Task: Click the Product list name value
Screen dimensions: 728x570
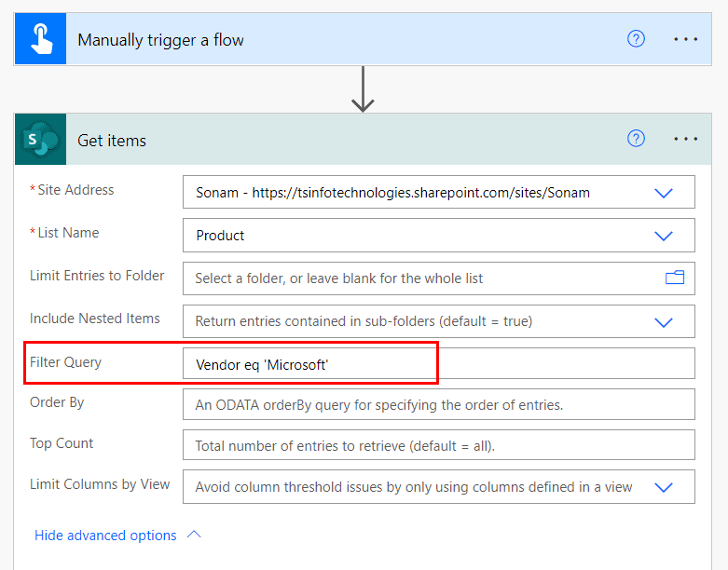Action: click(220, 236)
